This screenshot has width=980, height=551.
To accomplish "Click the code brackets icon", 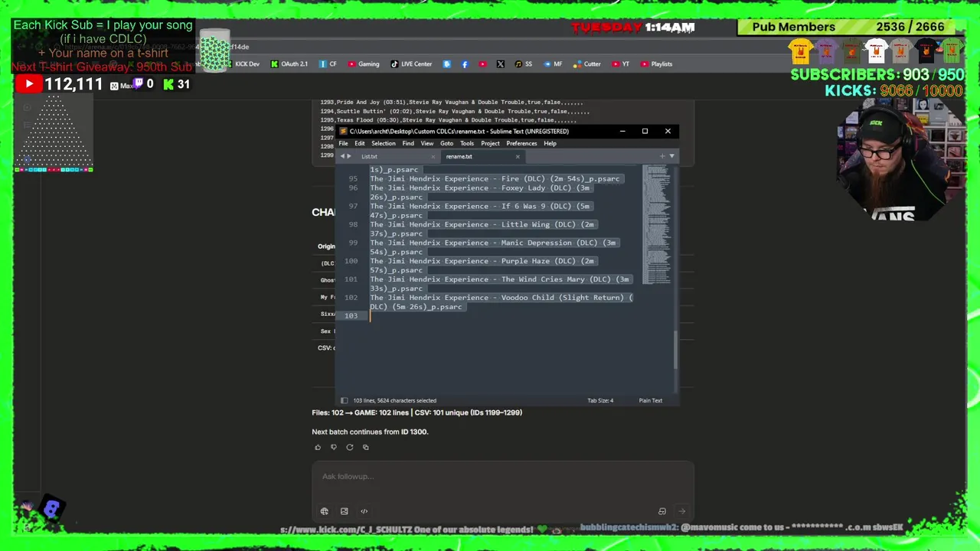I will 364,511.
